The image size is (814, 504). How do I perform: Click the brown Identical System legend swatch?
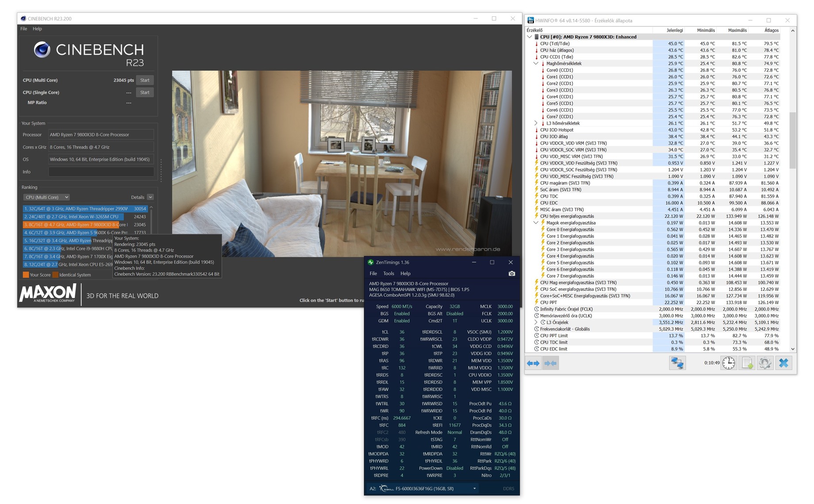point(55,275)
